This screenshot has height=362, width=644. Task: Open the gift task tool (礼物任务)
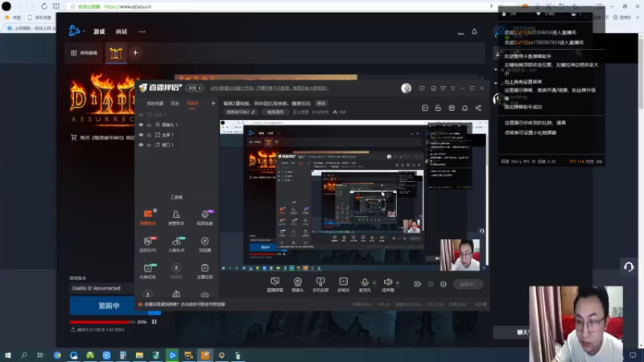click(148, 271)
